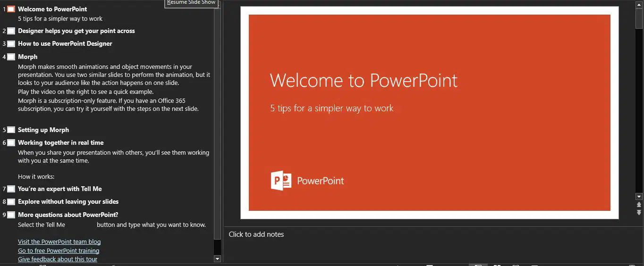The height and width of the screenshot is (266, 644).
Task: Select slide 6 icon beside Working together in real time
Action: coord(11,143)
